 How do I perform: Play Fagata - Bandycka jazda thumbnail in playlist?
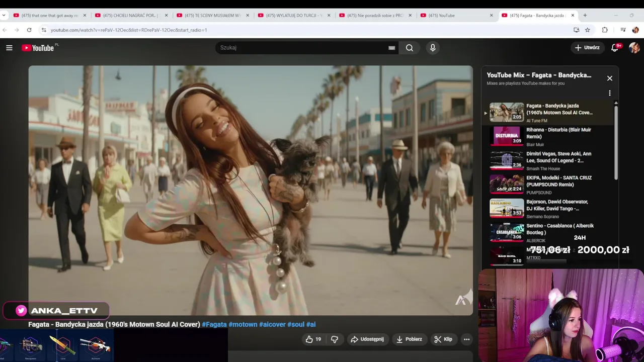(x=507, y=112)
